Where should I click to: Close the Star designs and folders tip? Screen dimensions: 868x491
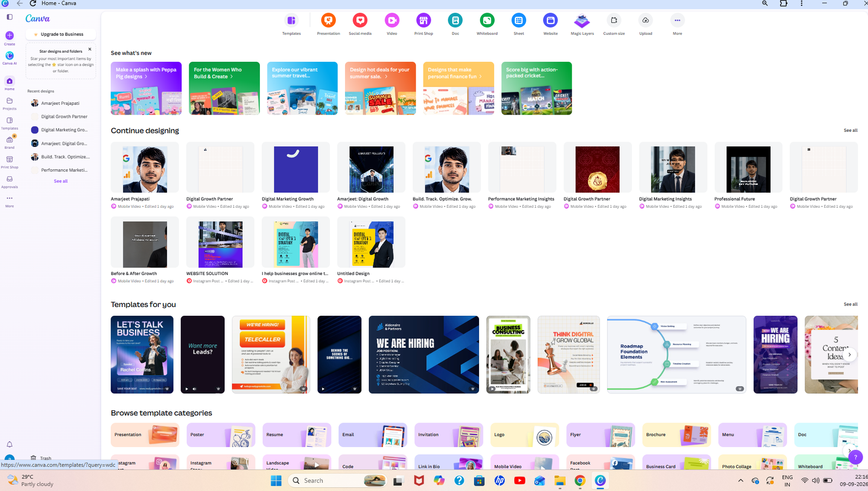point(90,49)
